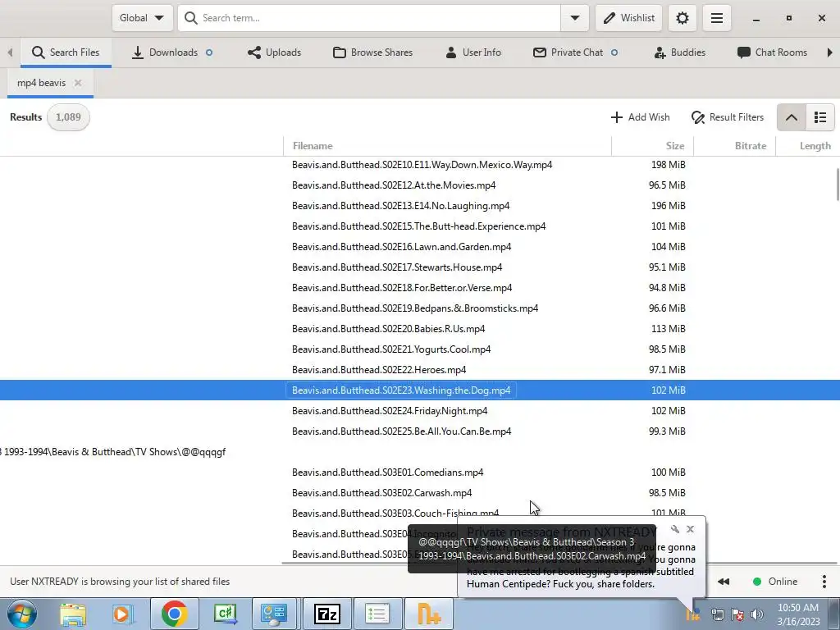
Task: Click the volume speaker tray icon
Action: 757,614
